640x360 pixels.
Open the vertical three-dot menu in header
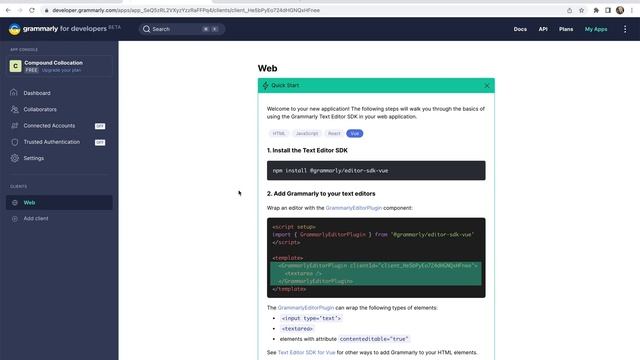(x=625, y=29)
